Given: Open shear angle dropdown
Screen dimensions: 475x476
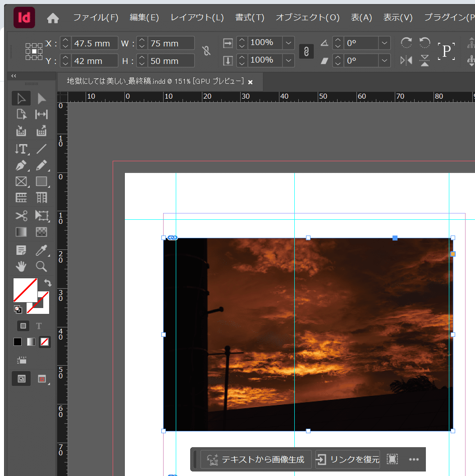Looking at the screenshot, I should click(384, 60).
